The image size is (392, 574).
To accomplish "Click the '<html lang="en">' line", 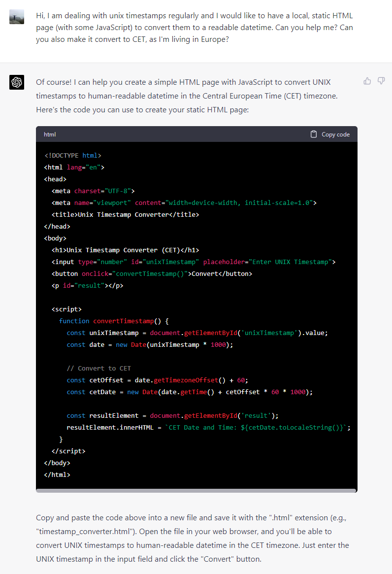I will (x=74, y=168).
